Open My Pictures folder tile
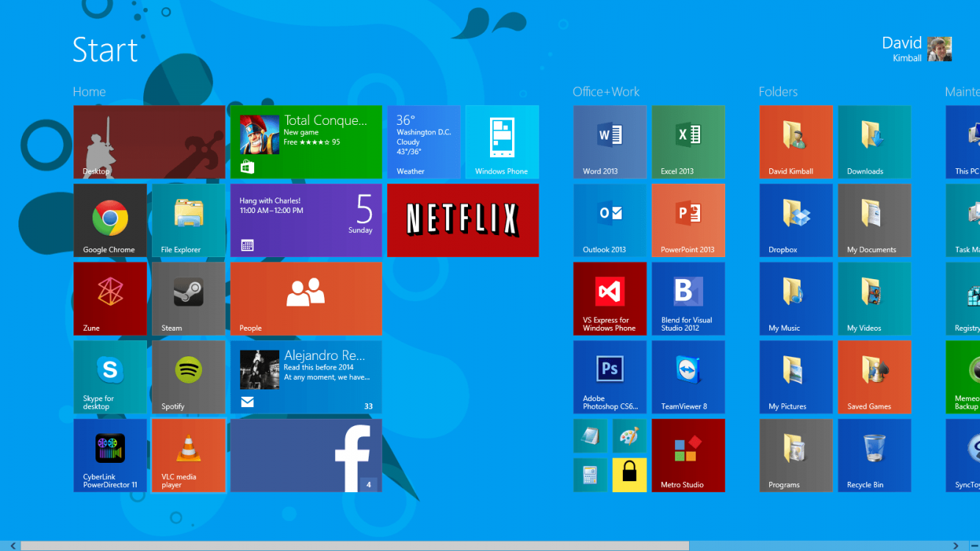The image size is (980, 551). point(796,377)
